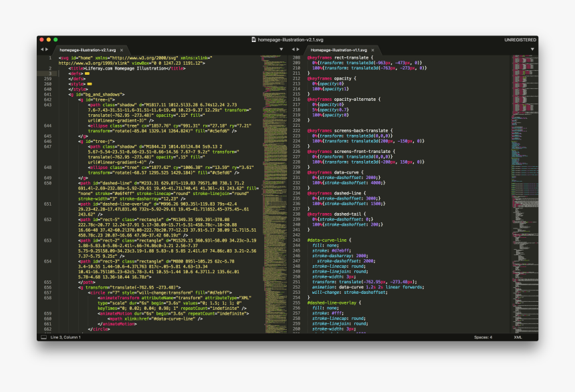Screen dimensions: 575x392
Task: Toggle the side bar icon in status bar
Action: click(43, 337)
